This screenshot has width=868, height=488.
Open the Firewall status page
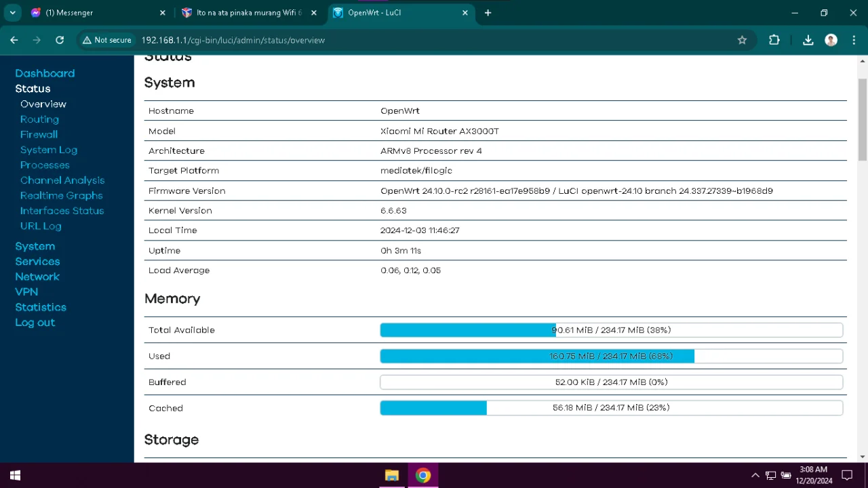[39, 134]
